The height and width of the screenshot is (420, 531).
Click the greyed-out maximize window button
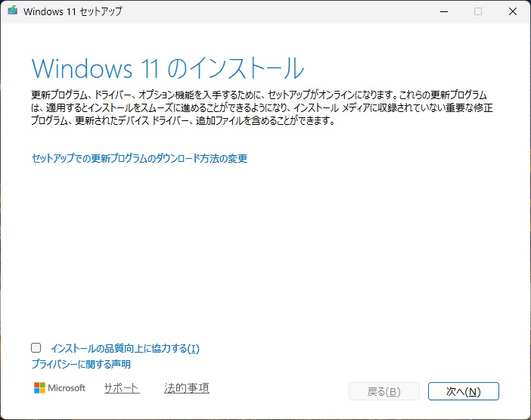point(478,11)
